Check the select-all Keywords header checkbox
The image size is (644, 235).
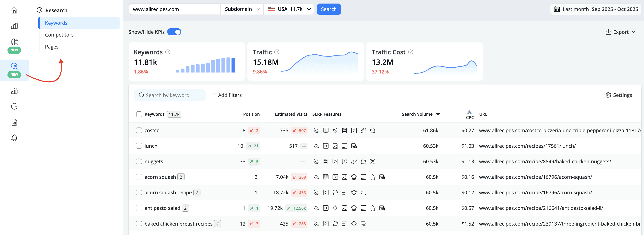[139, 114]
